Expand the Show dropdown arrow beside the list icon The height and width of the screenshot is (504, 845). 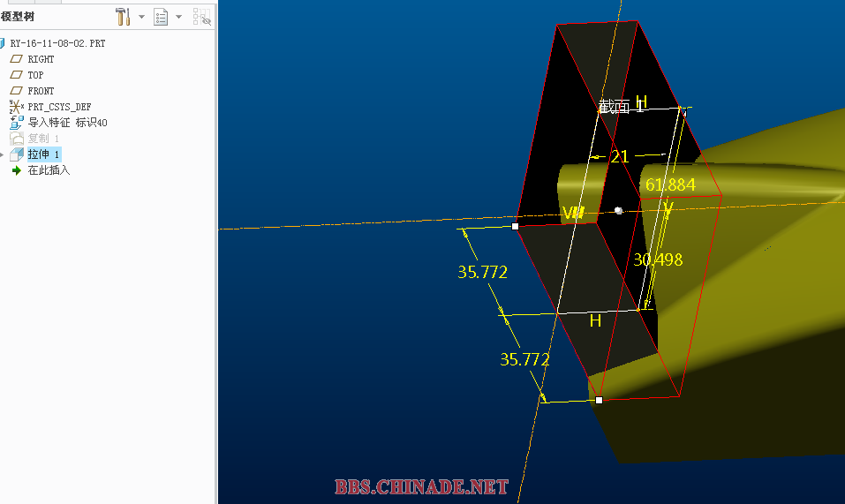(x=179, y=18)
